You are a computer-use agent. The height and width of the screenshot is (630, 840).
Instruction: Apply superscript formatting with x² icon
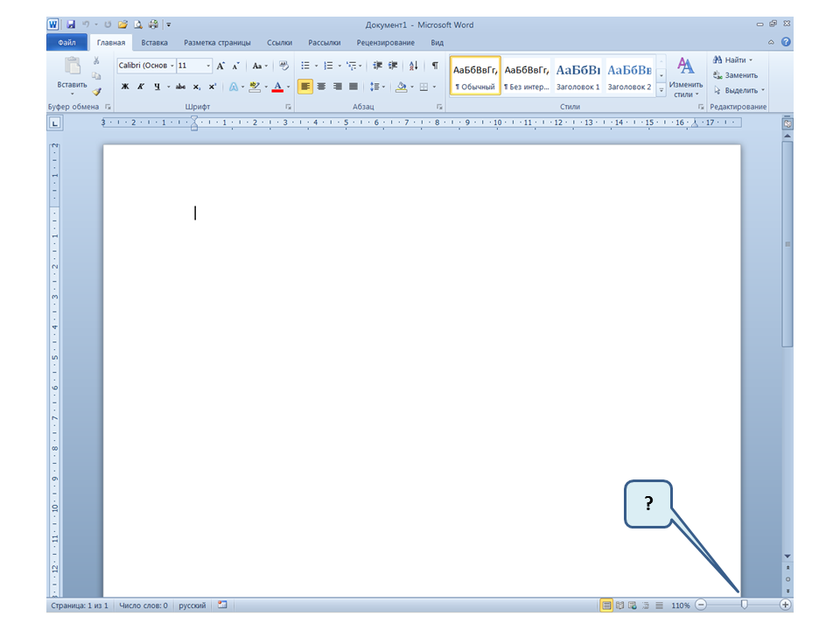click(x=213, y=87)
